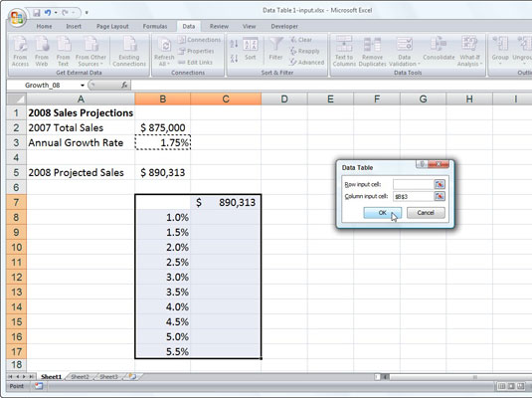Viewport: 532px width, 398px height.
Task: Click in Column input cell field
Action: click(x=414, y=196)
